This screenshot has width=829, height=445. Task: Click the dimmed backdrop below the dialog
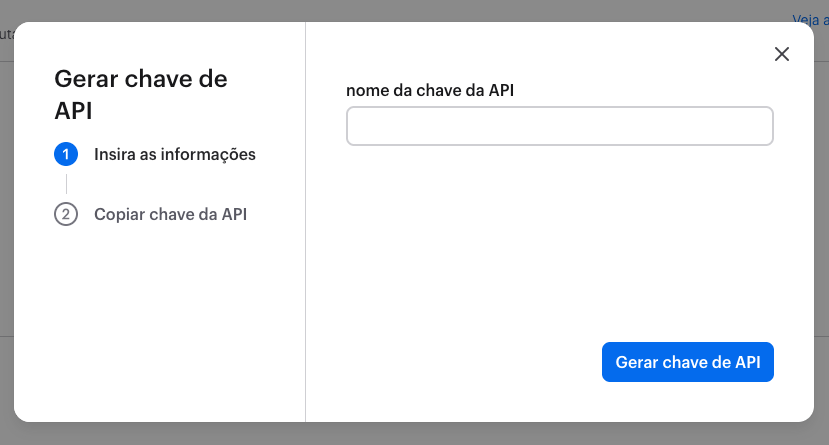(x=400, y=434)
